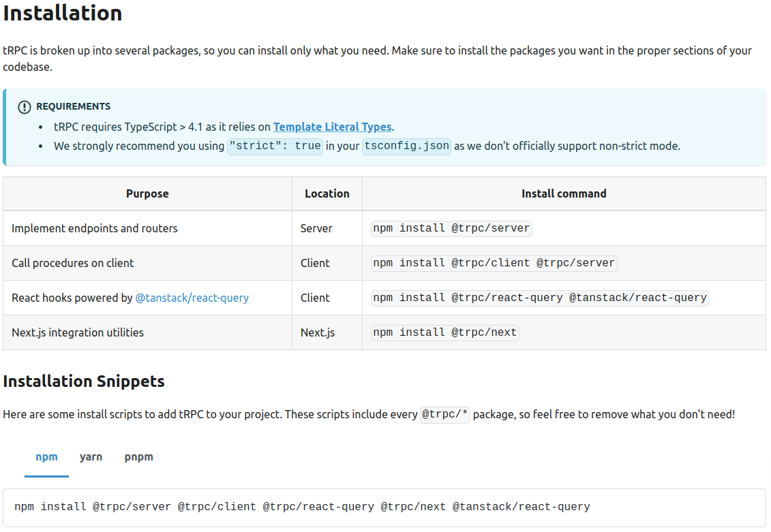The width and height of the screenshot is (771, 532).
Task: Click the @trpc/react-query install command in table
Action: [x=539, y=298]
